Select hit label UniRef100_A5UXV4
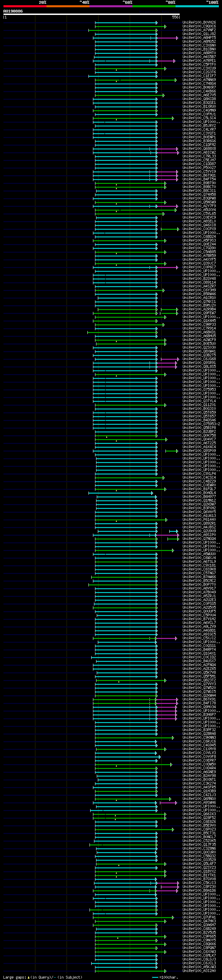The image size is (222, 980). (x=199, y=210)
